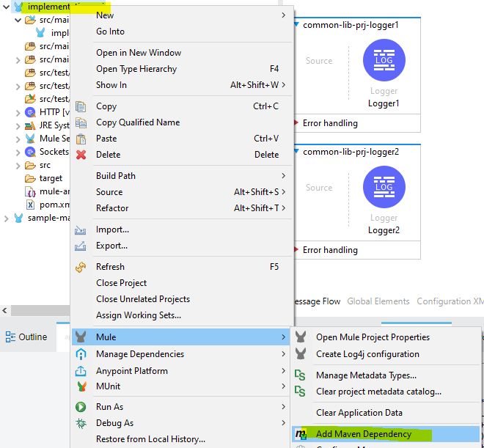Open the New submenu
484x448 pixels.
(182, 15)
